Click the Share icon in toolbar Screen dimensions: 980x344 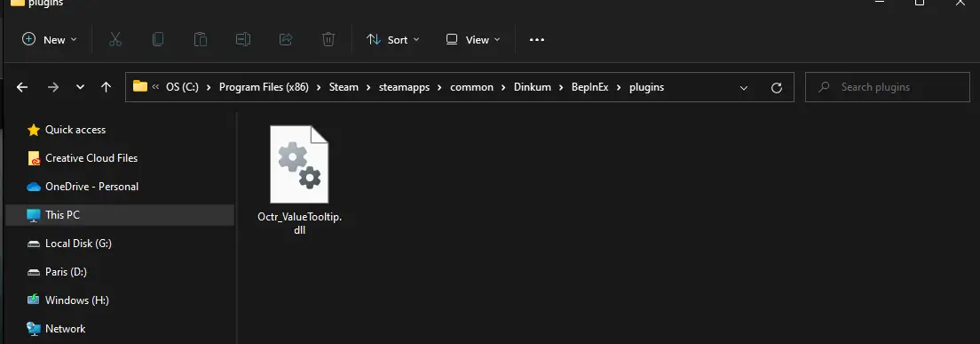[x=286, y=39]
